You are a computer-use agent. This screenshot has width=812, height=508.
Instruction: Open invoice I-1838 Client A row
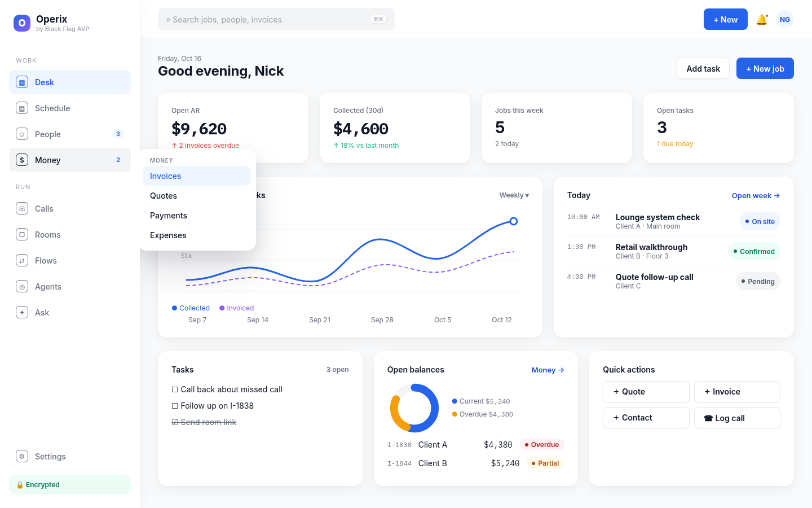pyautogui.click(x=476, y=445)
